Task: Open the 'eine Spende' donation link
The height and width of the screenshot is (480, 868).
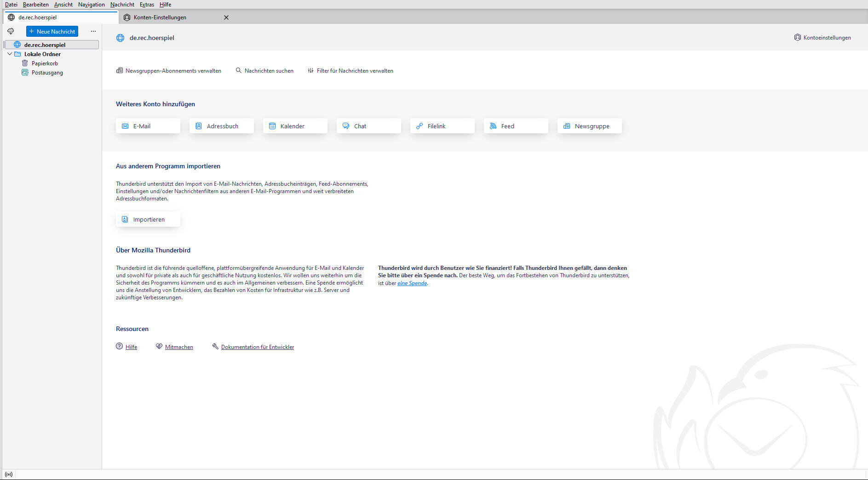Action: pos(412,283)
